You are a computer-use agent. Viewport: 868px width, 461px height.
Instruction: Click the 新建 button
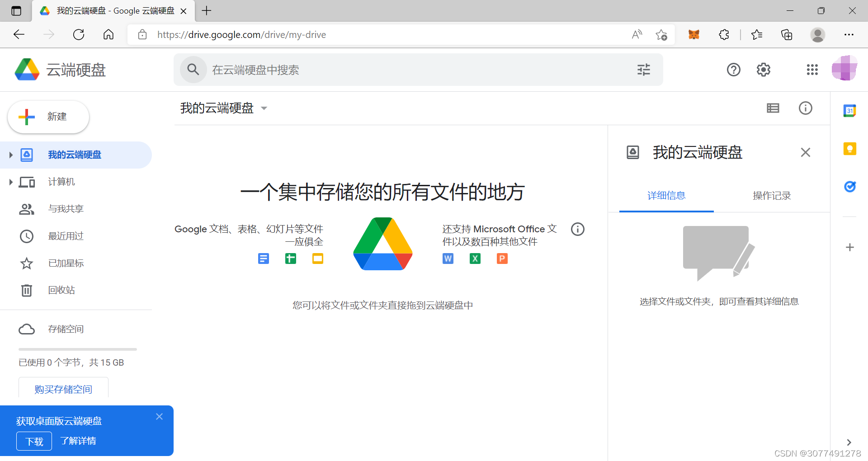(x=48, y=117)
